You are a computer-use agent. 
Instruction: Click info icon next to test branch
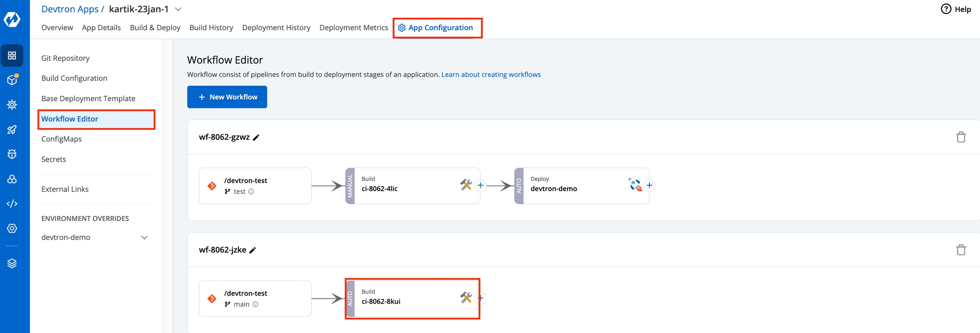pos(251,192)
